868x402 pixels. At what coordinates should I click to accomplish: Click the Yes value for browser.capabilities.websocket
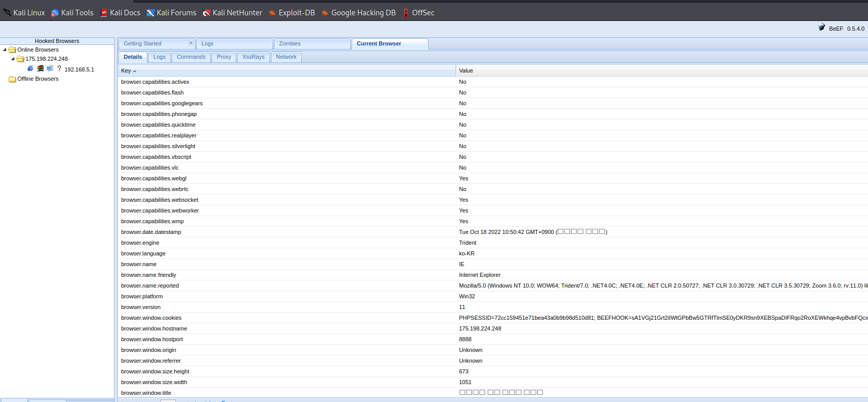(x=464, y=200)
